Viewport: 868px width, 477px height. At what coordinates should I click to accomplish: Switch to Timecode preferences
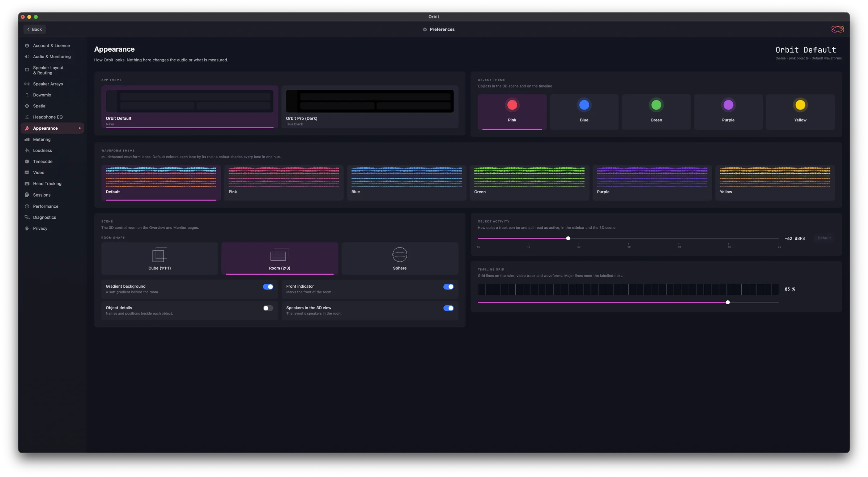pos(52,162)
